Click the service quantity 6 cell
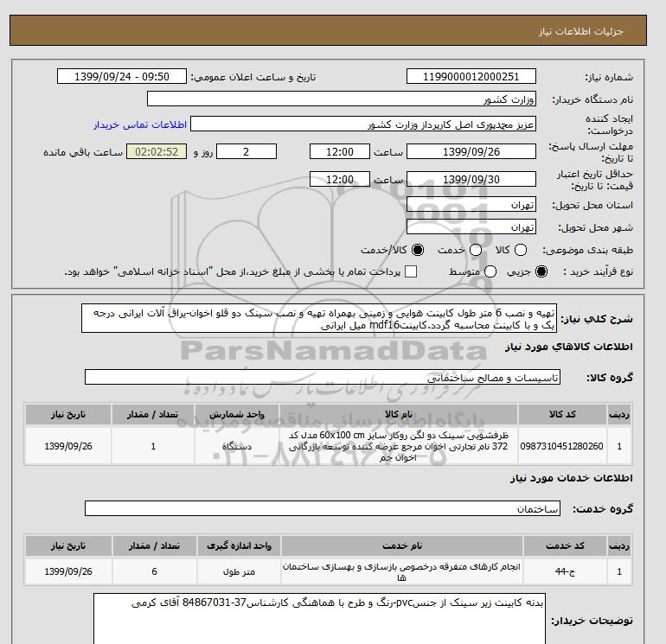The width and height of the screenshot is (666, 644). coord(154,571)
